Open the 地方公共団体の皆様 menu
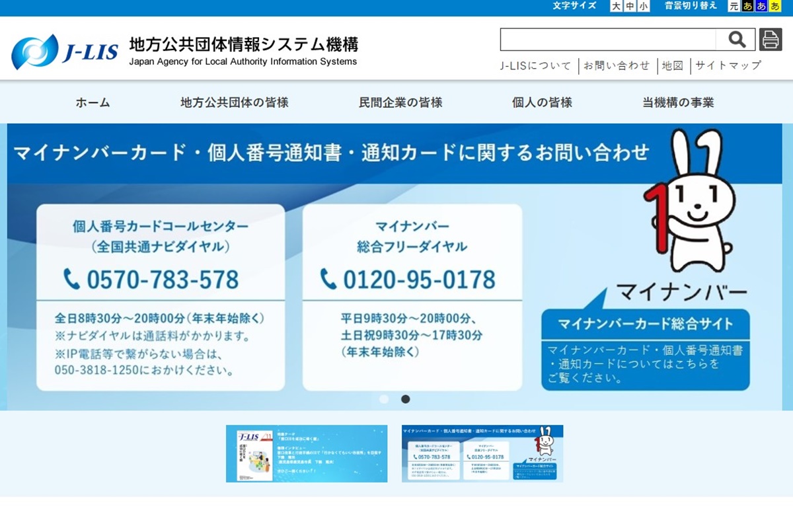Screen dimensions: 793x532 pyautogui.click(x=235, y=102)
